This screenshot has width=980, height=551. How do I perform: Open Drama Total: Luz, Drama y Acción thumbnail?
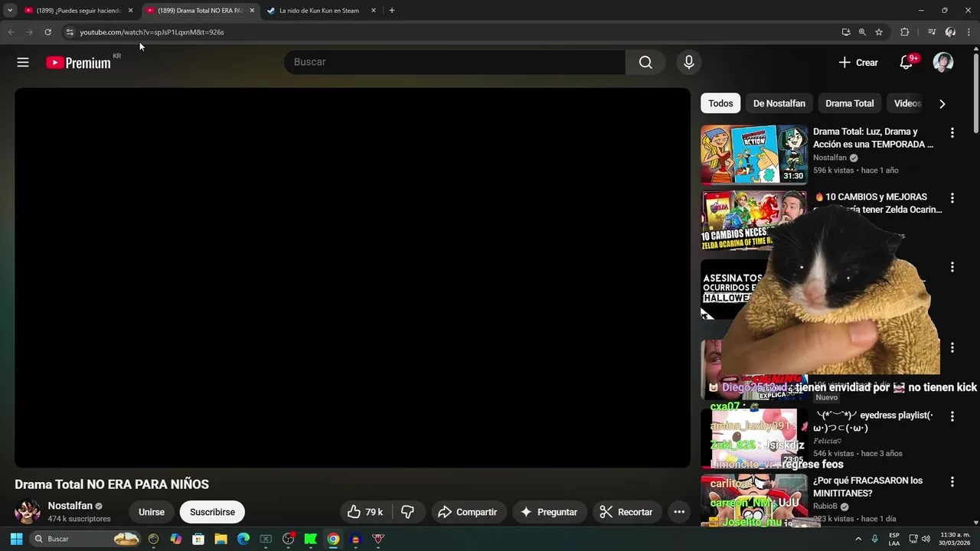(754, 155)
